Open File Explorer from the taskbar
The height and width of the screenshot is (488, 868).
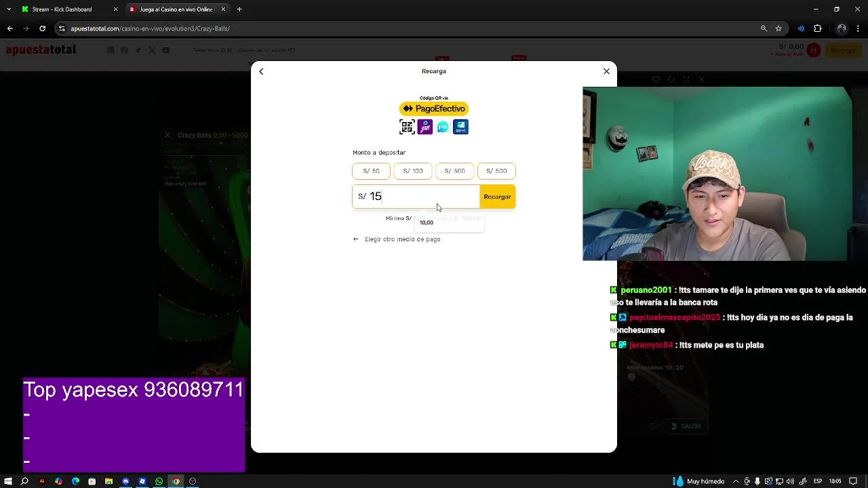click(x=108, y=481)
